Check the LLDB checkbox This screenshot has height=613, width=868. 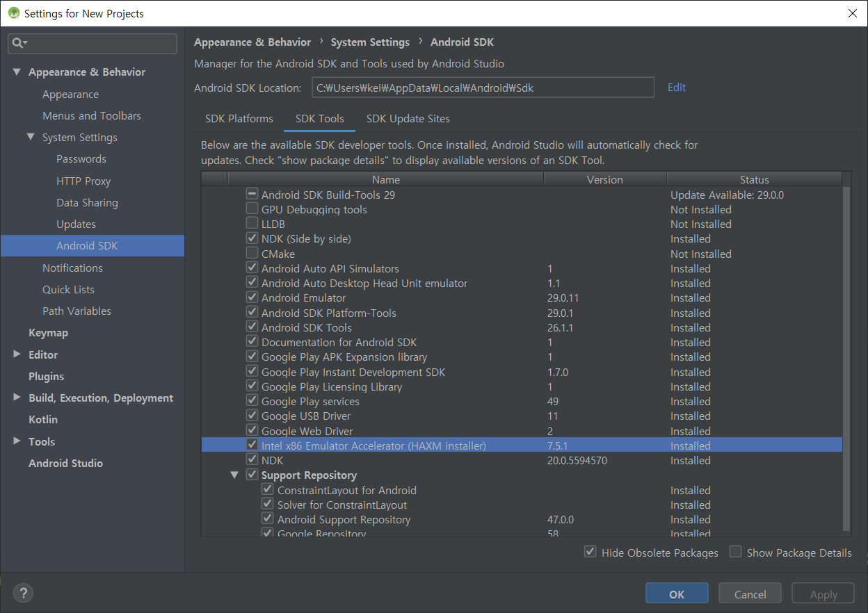point(252,224)
